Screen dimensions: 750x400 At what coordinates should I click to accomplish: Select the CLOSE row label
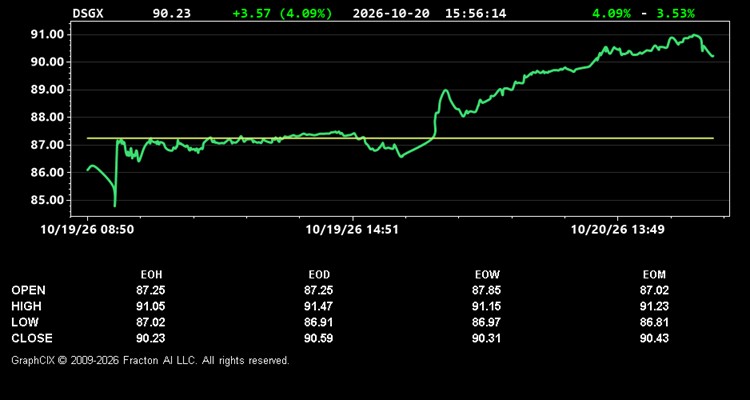pos(32,338)
